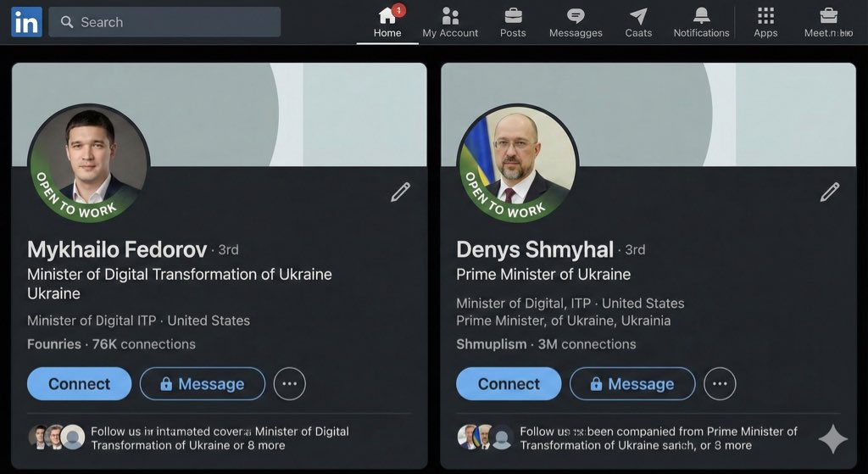Open Mykhailo Fedorov's profile photo

tap(89, 164)
